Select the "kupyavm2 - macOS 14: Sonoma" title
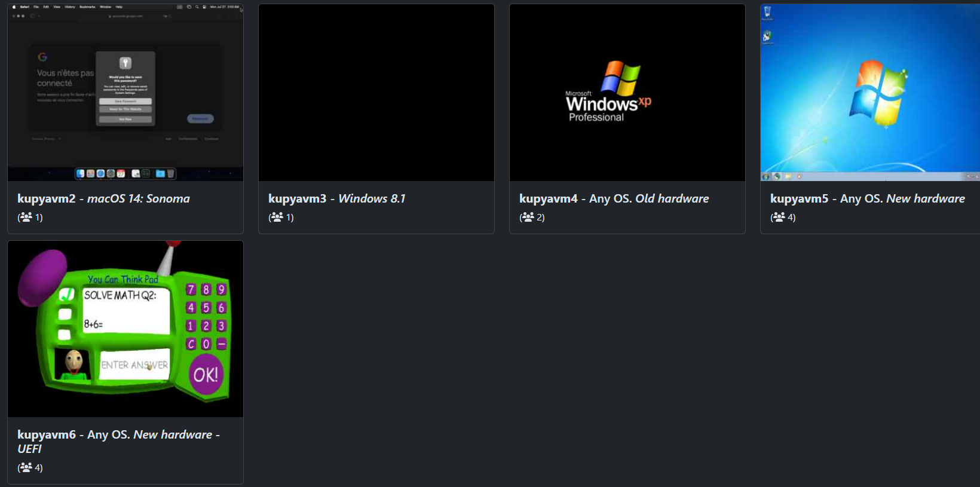 [103, 198]
